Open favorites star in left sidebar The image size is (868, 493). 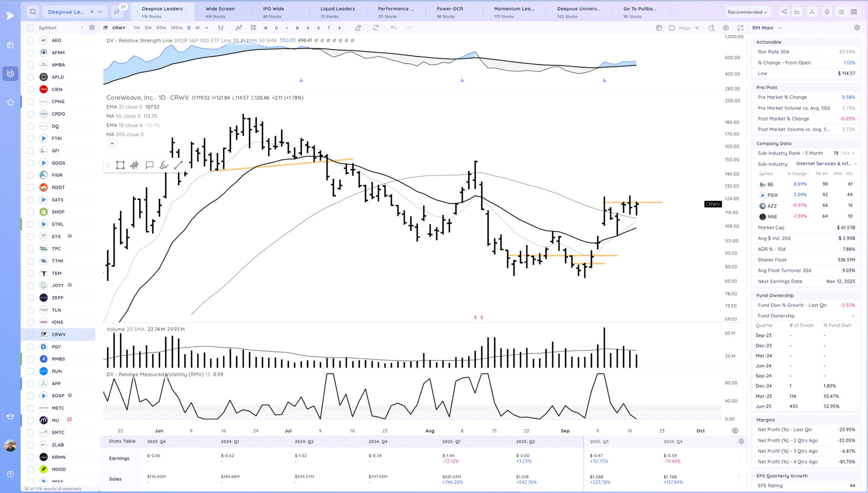[11, 102]
